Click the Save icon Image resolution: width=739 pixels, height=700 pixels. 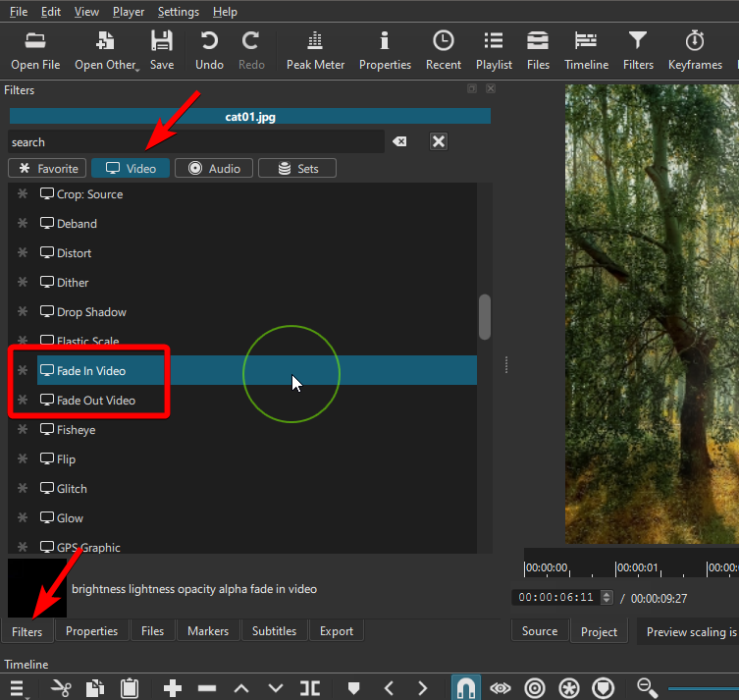162,50
